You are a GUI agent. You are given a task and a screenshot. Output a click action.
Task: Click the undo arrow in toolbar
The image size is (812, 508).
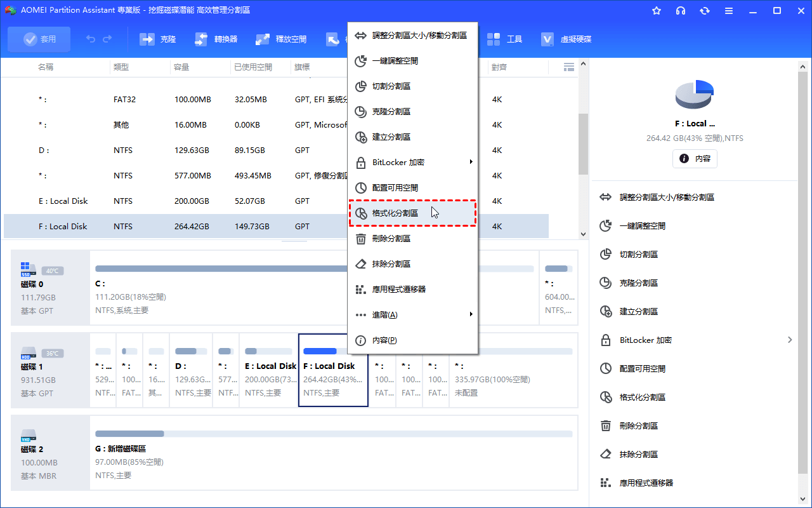pyautogui.click(x=91, y=39)
